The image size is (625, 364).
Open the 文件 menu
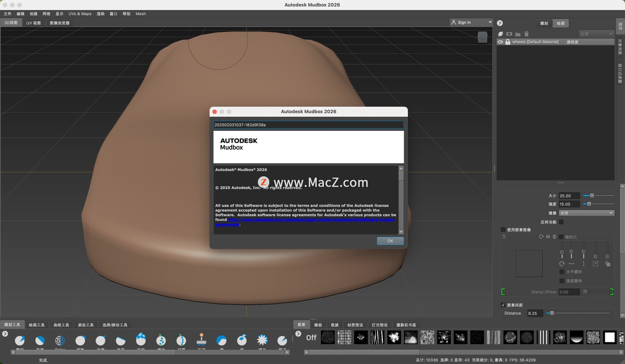[x=7, y=14]
